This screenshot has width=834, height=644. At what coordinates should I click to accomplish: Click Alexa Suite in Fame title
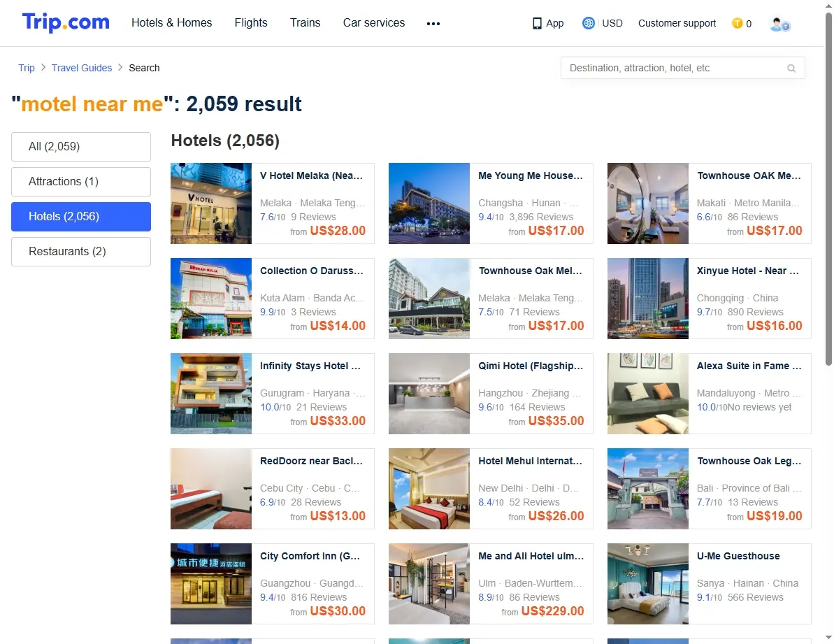749,366
